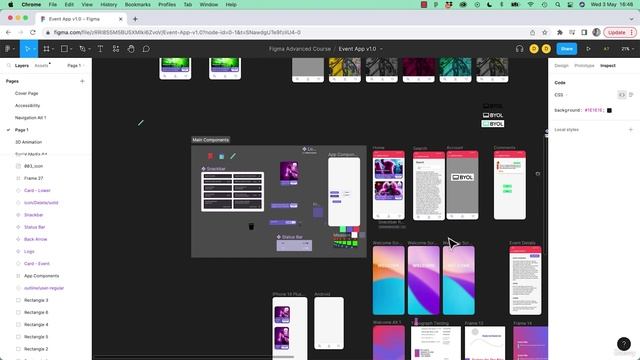Switch to Prototype tab
The image size is (640, 360).
(584, 65)
